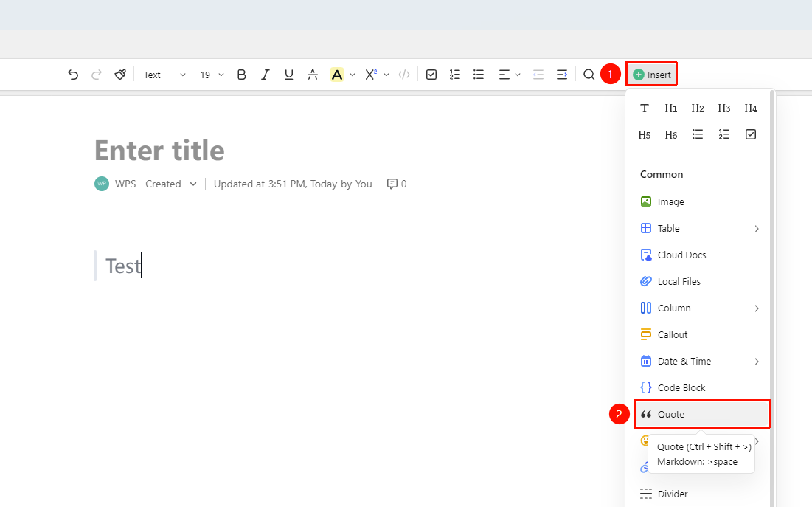This screenshot has height=507, width=812.
Task: Apply italic formatting
Action: point(266,75)
